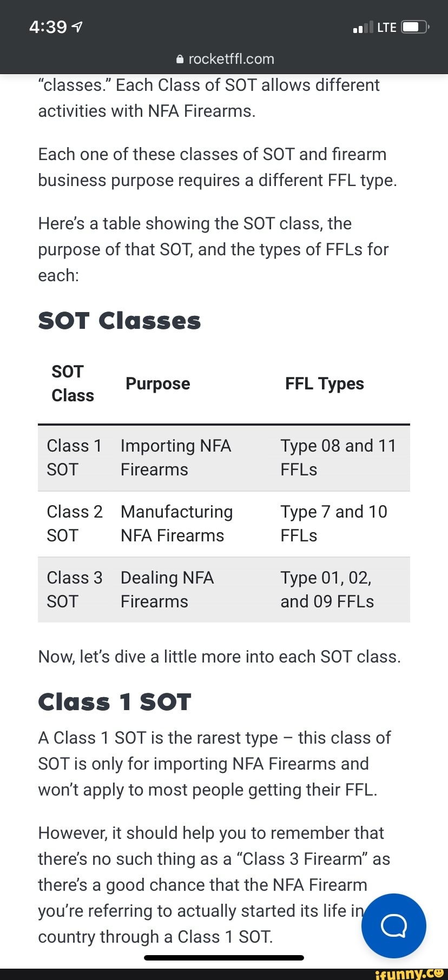Tap the home indicator bar at bottom

[224, 957]
